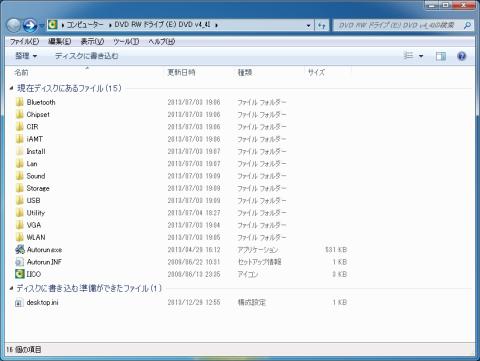Sort by the 名前 column header

[21, 72]
